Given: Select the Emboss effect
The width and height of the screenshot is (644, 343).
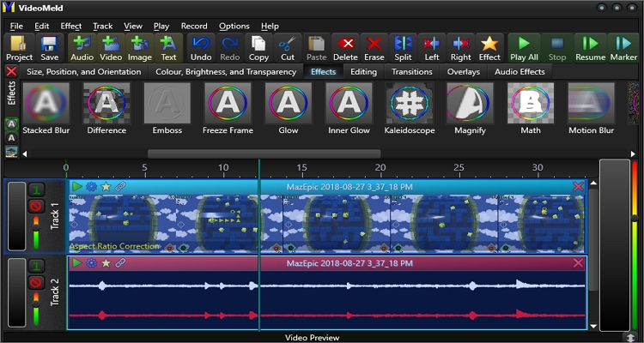Looking at the screenshot, I should [167, 108].
